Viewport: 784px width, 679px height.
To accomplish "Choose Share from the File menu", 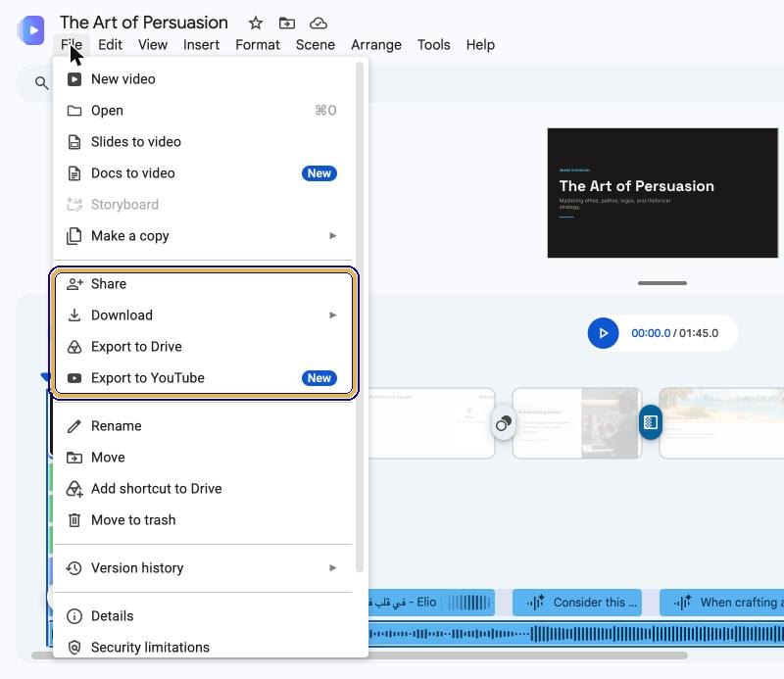I will [204, 284].
